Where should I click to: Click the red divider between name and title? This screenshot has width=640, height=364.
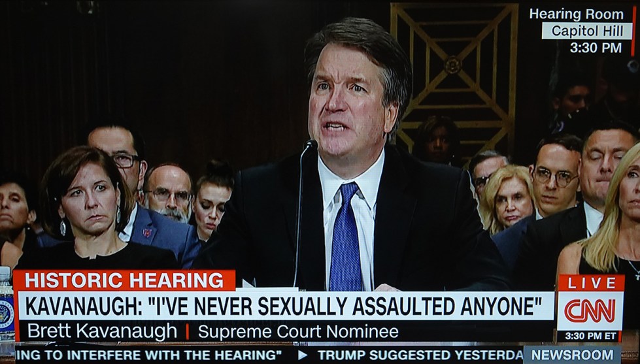[x=188, y=332]
